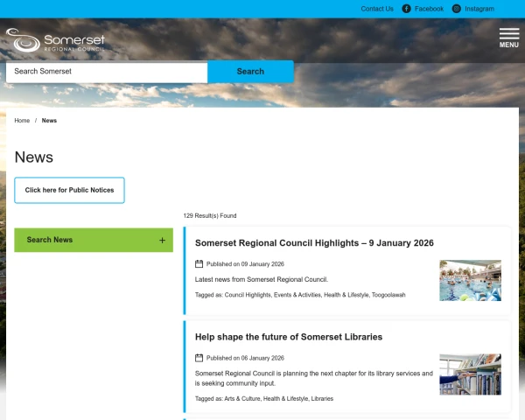Click the 129 Result(s) Found text
Viewport: 525px width, 420px height.
210,216
